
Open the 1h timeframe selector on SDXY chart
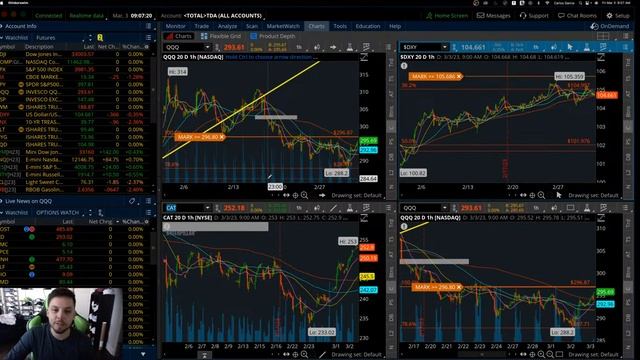tap(536, 47)
